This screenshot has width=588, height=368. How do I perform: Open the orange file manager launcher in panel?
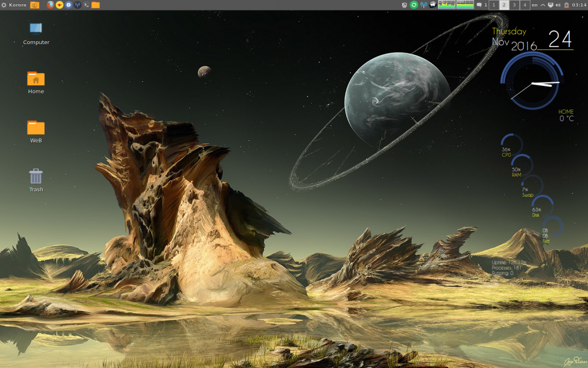(x=96, y=5)
